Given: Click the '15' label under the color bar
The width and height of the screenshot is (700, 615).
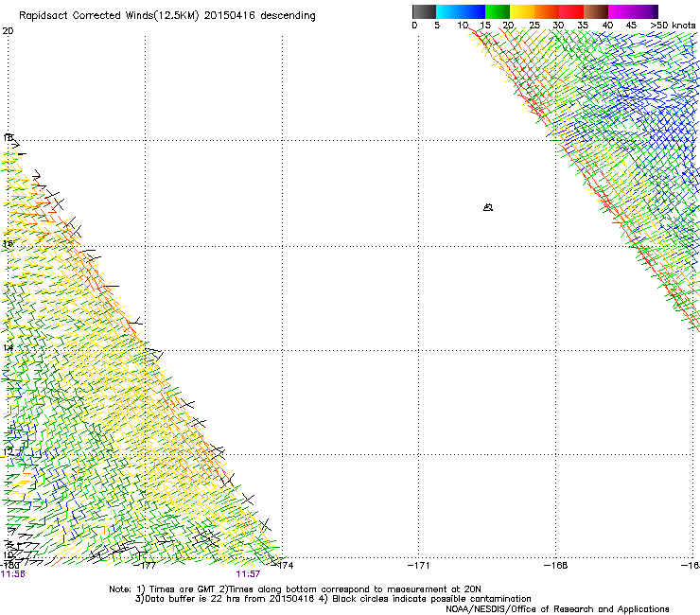Looking at the screenshot, I should pyautogui.click(x=485, y=26).
